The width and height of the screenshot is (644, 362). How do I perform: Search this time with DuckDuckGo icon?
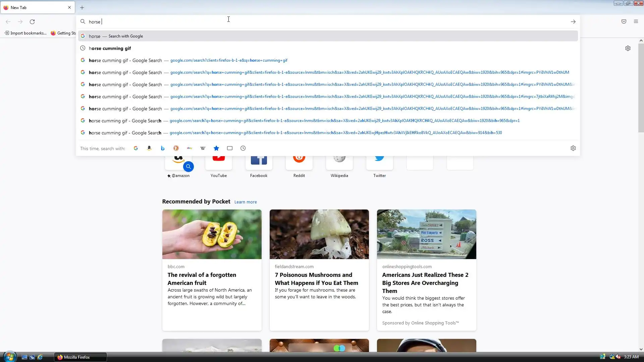click(176, 148)
